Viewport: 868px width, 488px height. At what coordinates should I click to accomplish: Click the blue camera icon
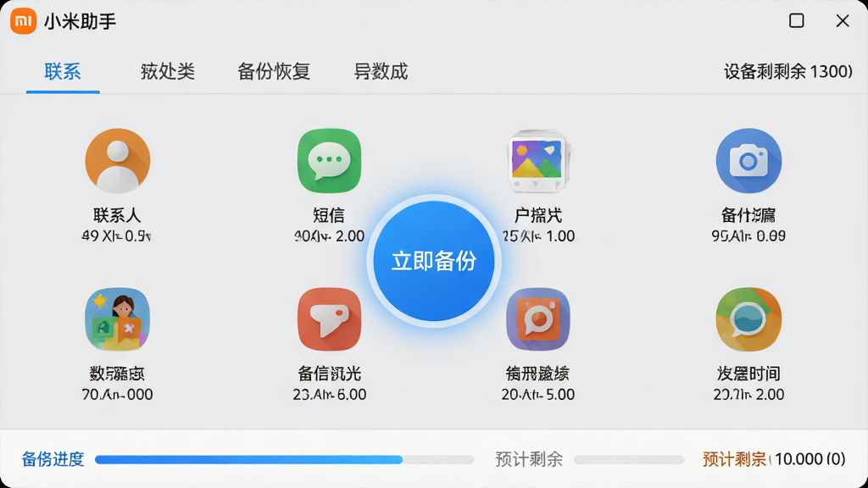pyautogui.click(x=748, y=160)
